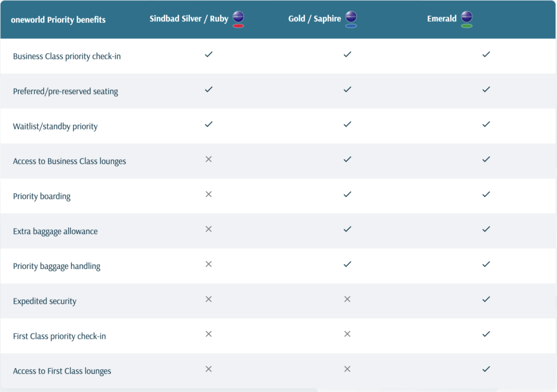Click the Access to First Class lounges label

pos(62,371)
